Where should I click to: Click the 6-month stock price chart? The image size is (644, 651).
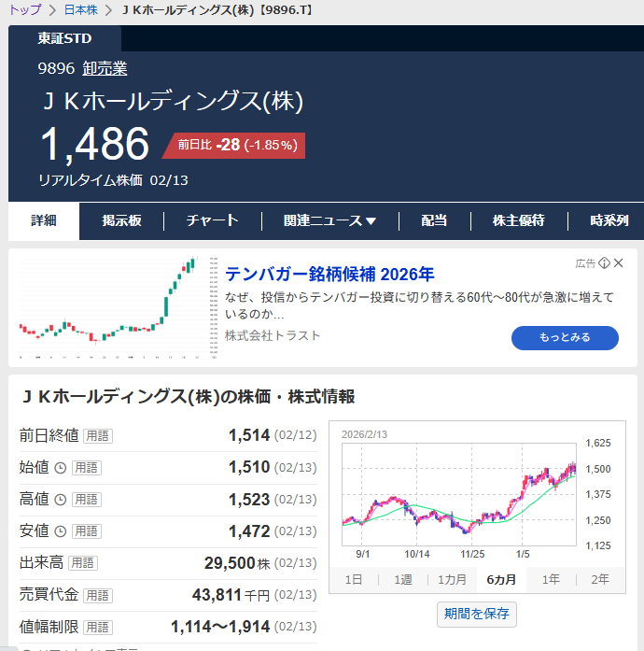pos(459,493)
